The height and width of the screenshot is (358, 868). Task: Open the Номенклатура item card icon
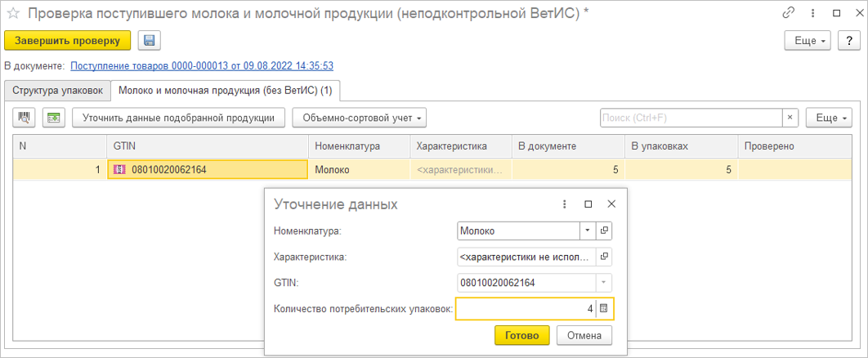pyautogui.click(x=604, y=230)
